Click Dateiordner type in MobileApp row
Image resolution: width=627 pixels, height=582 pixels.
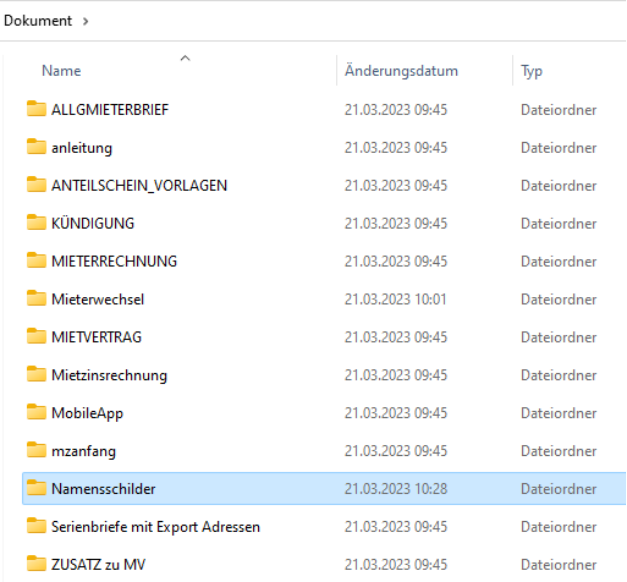(x=559, y=413)
